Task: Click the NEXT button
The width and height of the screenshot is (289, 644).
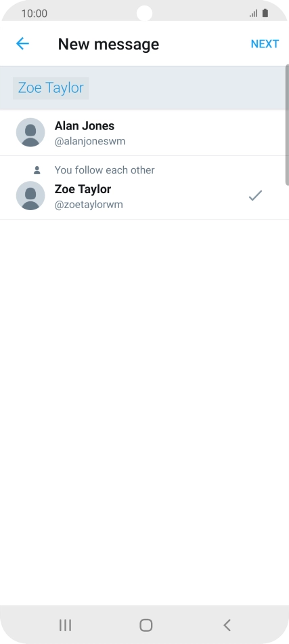Action: click(265, 44)
